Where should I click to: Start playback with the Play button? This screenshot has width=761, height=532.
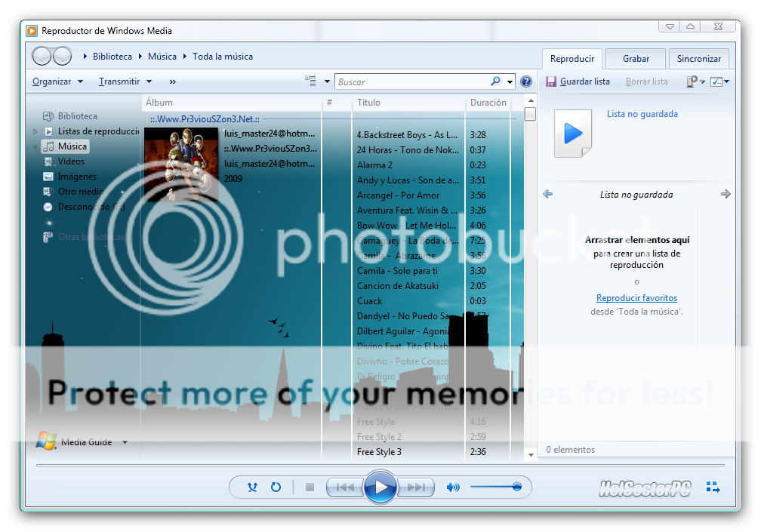(x=380, y=487)
